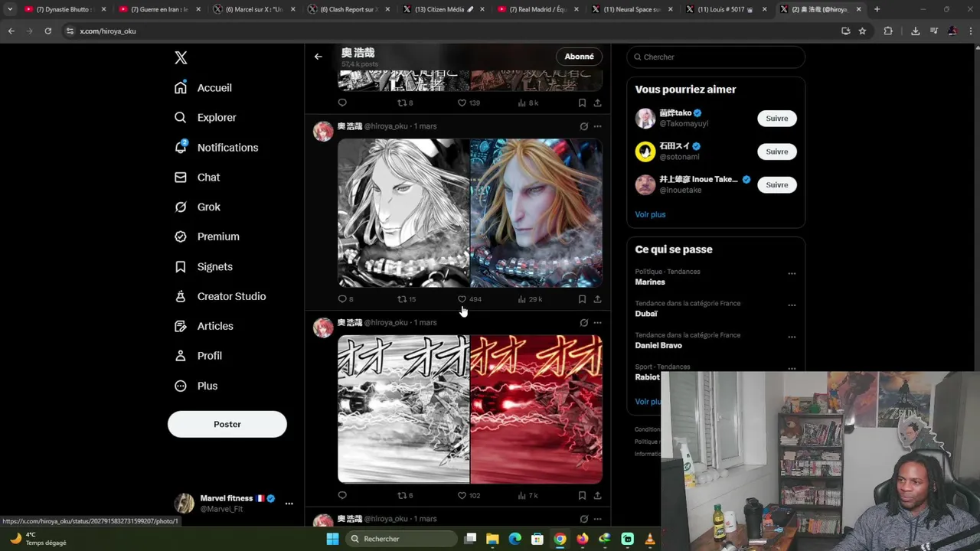Image resolution: width=980 pixels, height=551 pixels.
Task: Bookmark the top post with 8 k views
Action: tap(582, 103)
